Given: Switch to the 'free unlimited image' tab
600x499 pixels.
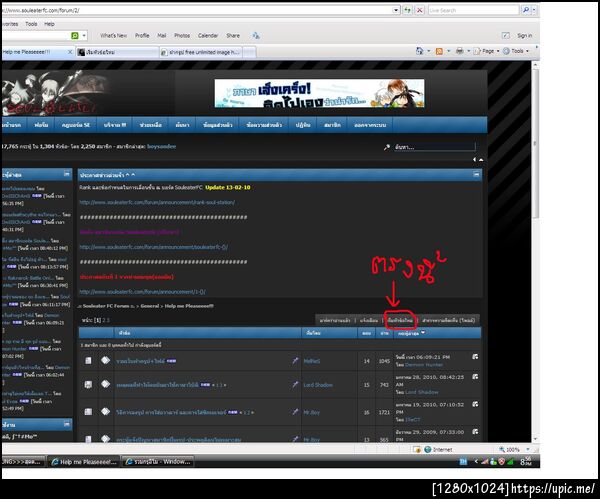Looking at the screenshot, I should [201, 52].
